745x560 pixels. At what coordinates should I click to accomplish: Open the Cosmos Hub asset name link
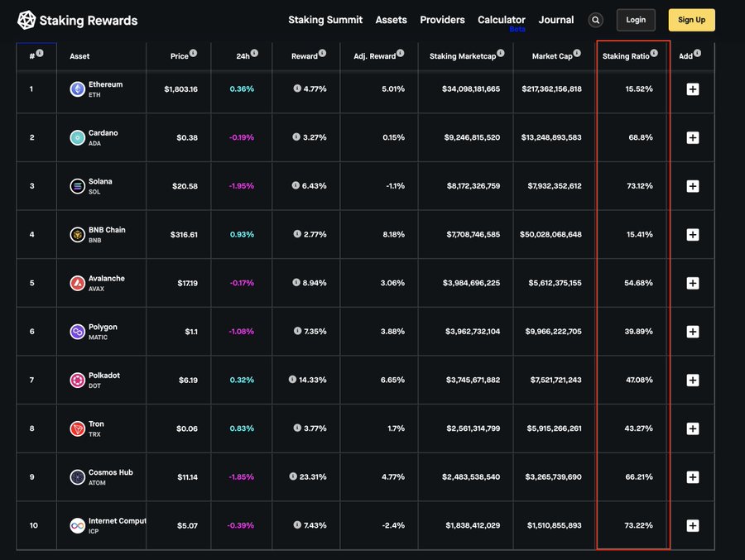pos(111,472)
